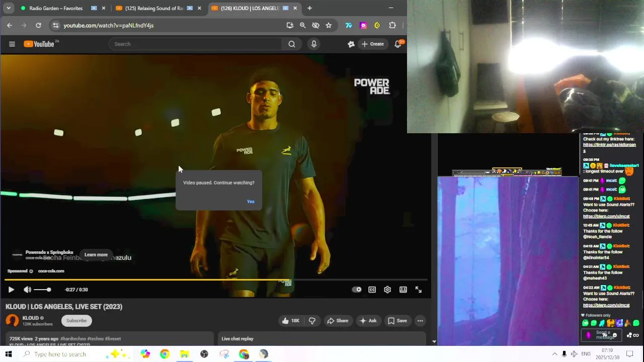Open coca-cola.com sponsored link
Viewport: 644px width, 362px height.
click(51, 271)
